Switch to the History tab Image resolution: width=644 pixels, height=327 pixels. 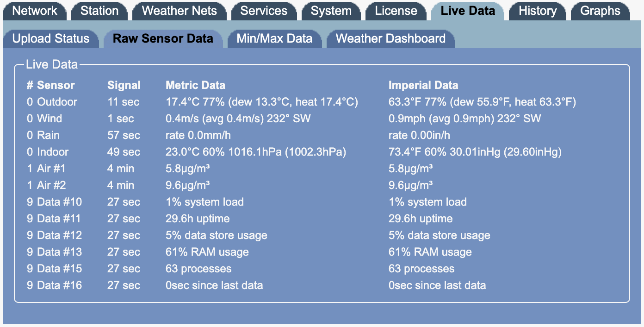point(537,11)
